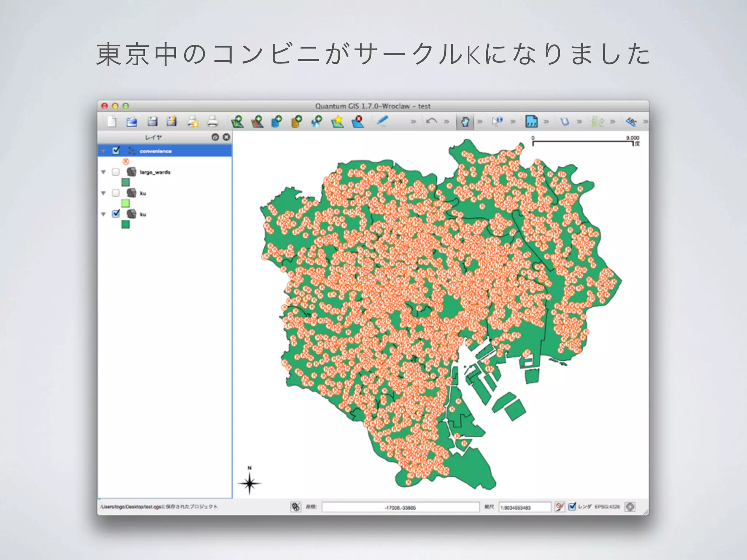747x560 pixels.
Task: Click New Shapefile Layer star icon
Action: point(338,121)
